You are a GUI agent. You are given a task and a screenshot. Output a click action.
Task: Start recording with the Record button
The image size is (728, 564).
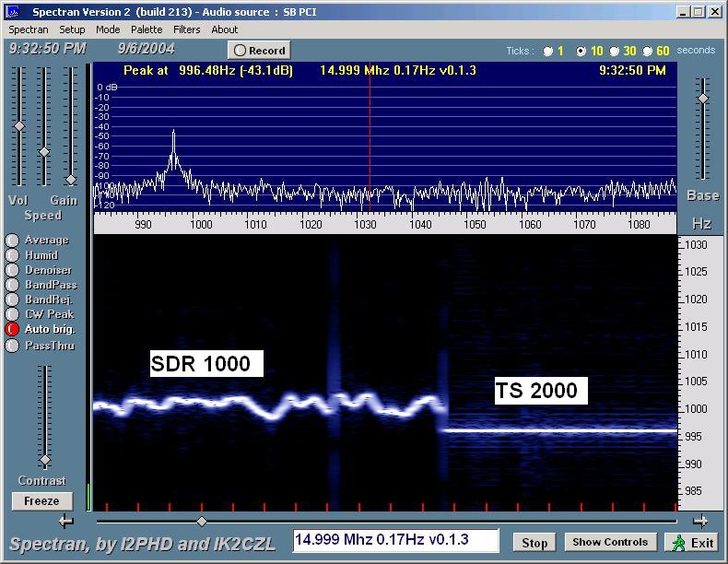tap(259, 51)
